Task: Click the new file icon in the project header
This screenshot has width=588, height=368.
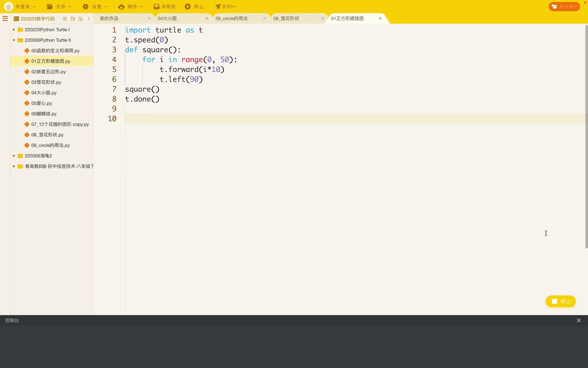Action: pos(65,19)
